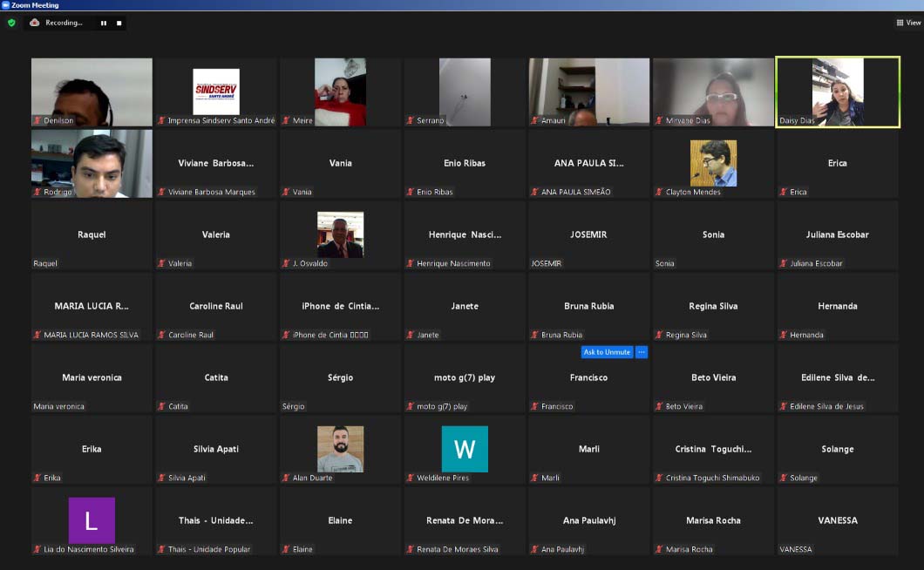Click muted mic icon beside Denilson

37,120
